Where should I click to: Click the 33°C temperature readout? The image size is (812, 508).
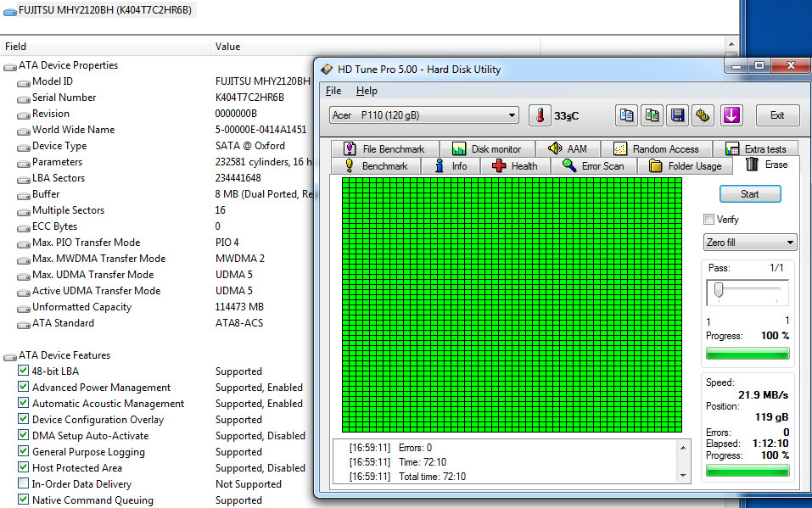point(567,116)
